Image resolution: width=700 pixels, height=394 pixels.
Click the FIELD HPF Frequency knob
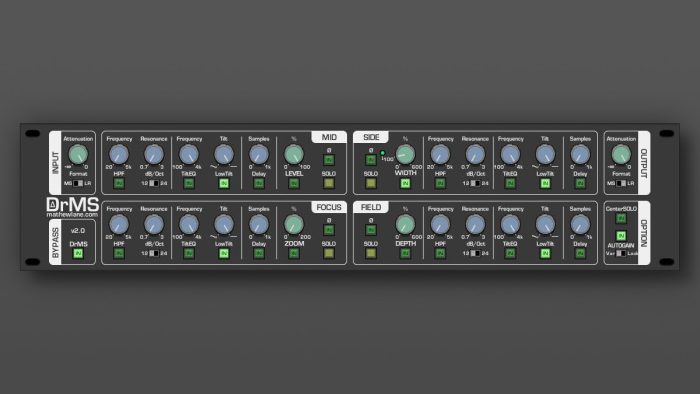tap(440, 224)
